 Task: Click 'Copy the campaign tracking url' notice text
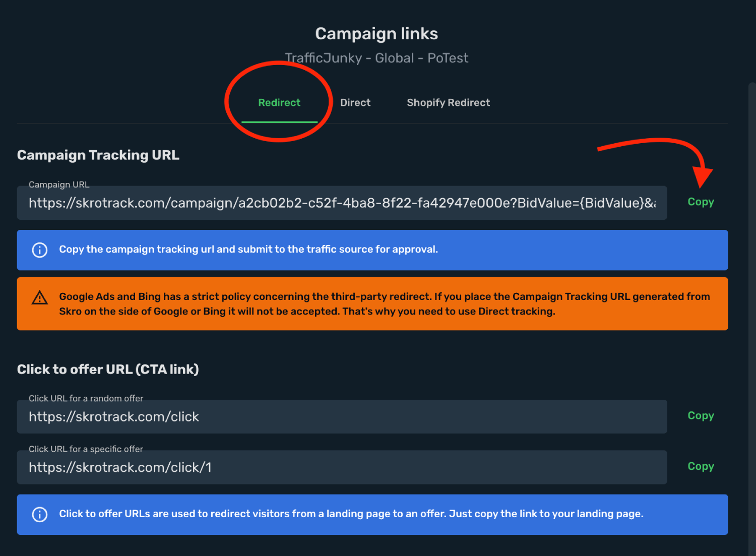pyautogui.click(x=248, y=250)
